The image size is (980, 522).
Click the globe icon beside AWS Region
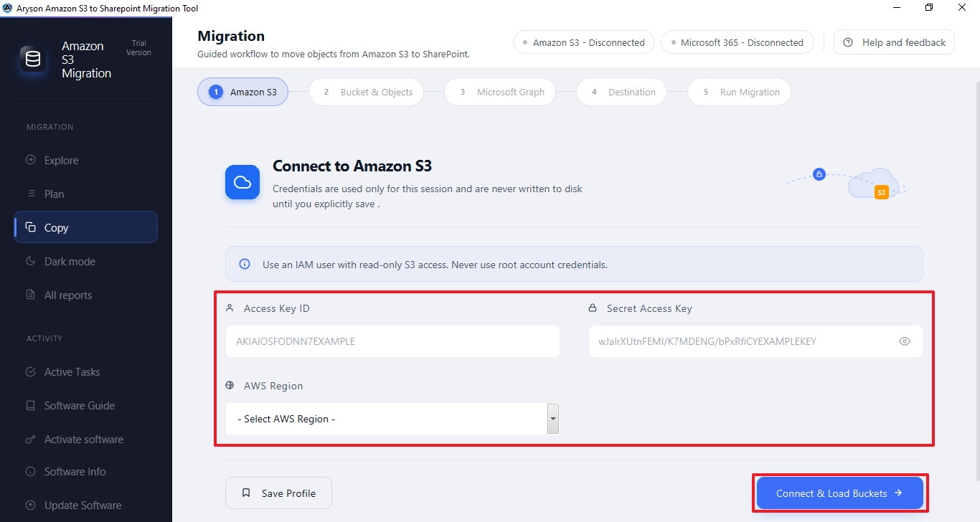point(230,386)
